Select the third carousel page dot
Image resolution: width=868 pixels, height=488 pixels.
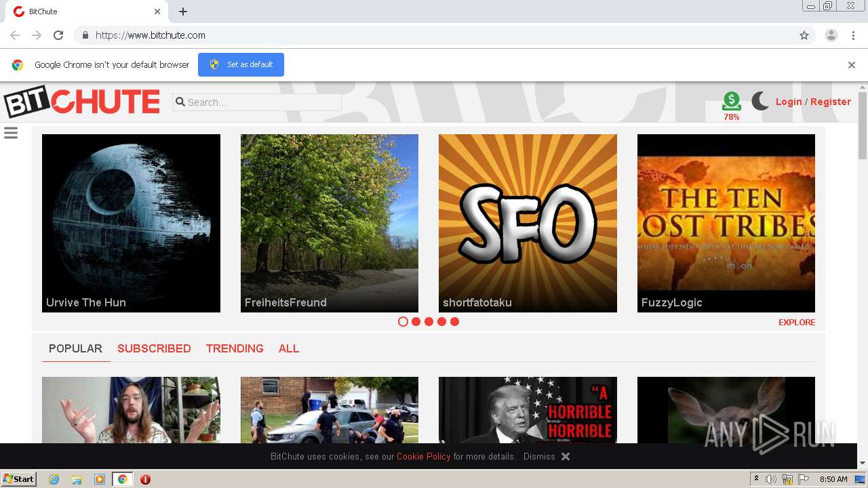point(429,322)
